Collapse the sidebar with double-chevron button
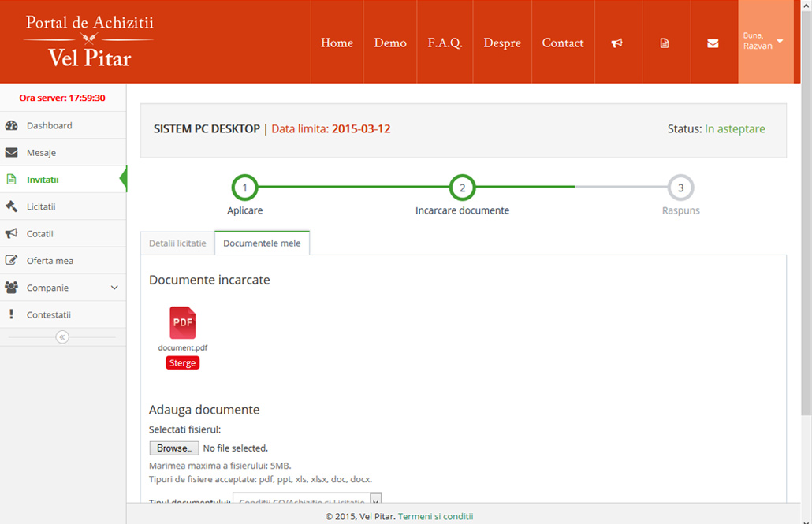Screen dimensions: 812x524 (62, 337)
